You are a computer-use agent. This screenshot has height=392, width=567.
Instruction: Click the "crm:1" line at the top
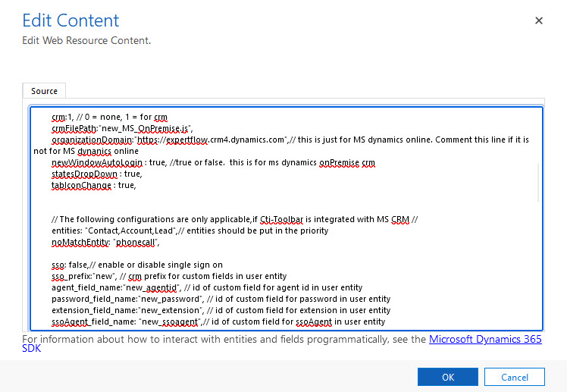pos(106,118)
